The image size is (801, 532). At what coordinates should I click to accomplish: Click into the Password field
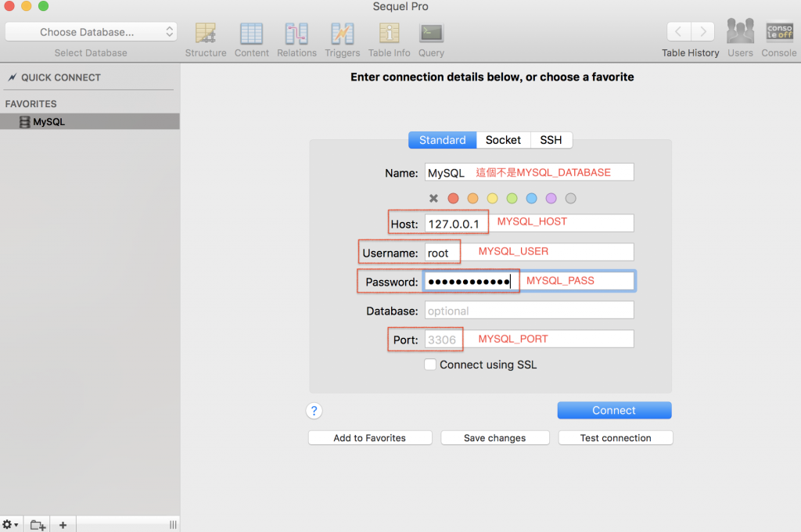(530, 281)
